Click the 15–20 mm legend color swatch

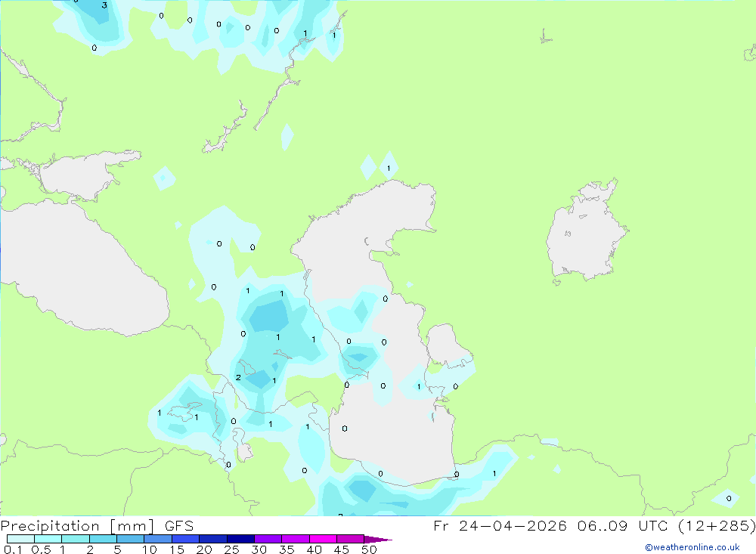click(x=185, y=539)
